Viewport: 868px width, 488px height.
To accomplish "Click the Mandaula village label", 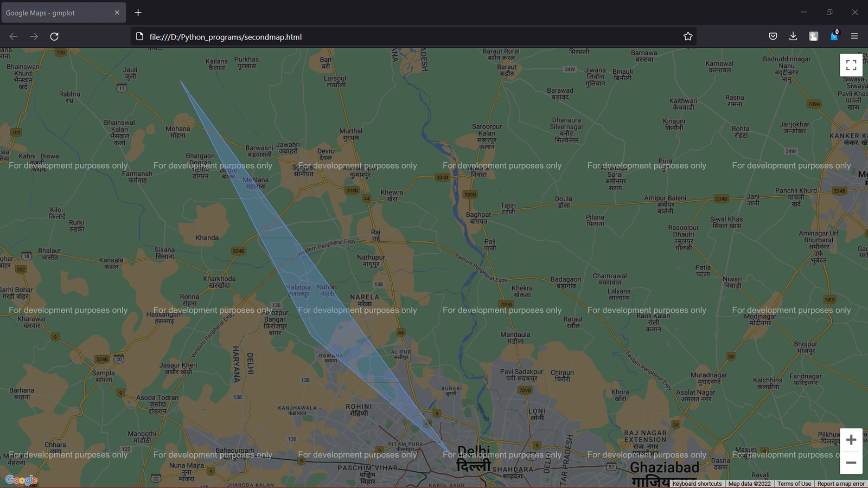I will 515,338.
